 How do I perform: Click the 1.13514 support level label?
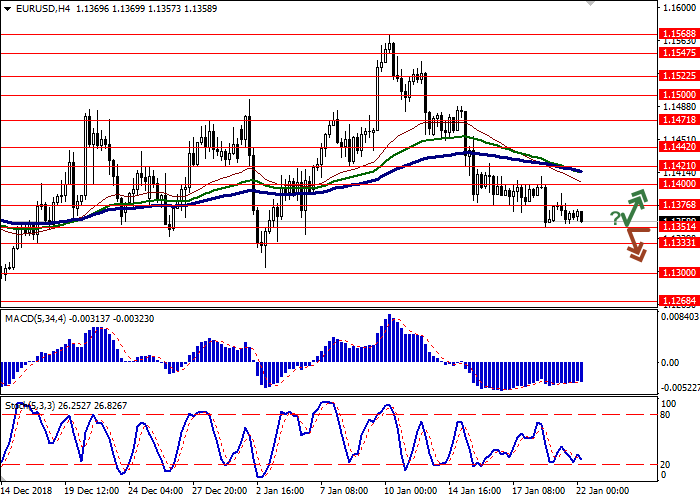[x=677, y=227]
